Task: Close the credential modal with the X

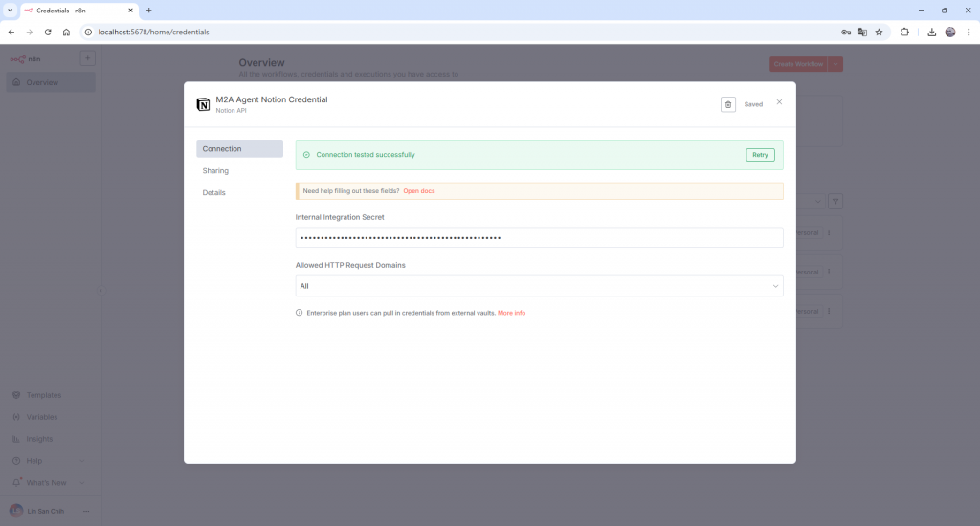Action: tap(779, 101)
